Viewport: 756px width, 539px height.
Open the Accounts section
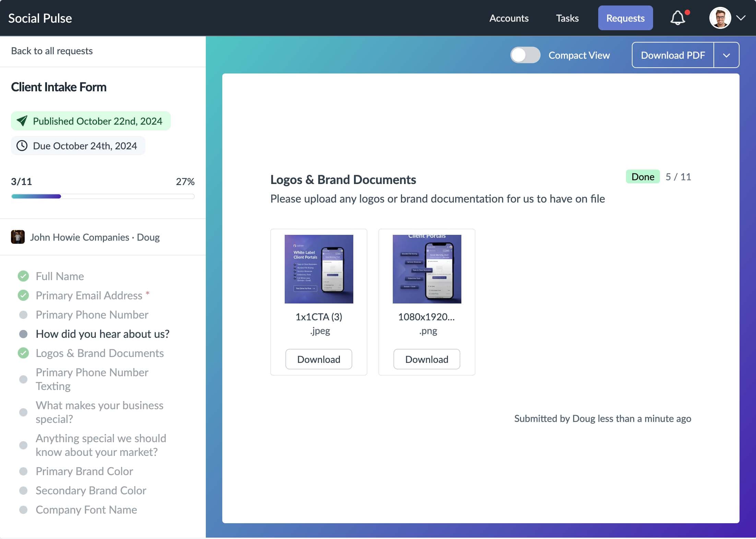pos(509,18)
